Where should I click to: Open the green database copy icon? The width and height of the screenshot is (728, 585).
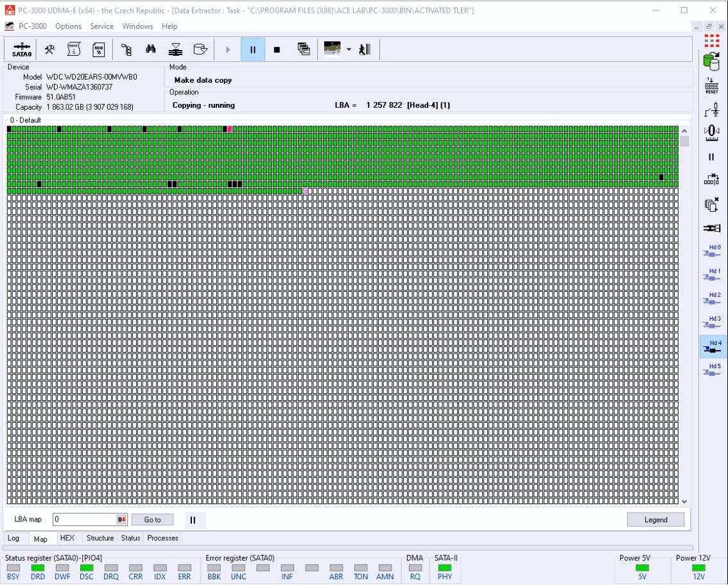tap(711, 62)
